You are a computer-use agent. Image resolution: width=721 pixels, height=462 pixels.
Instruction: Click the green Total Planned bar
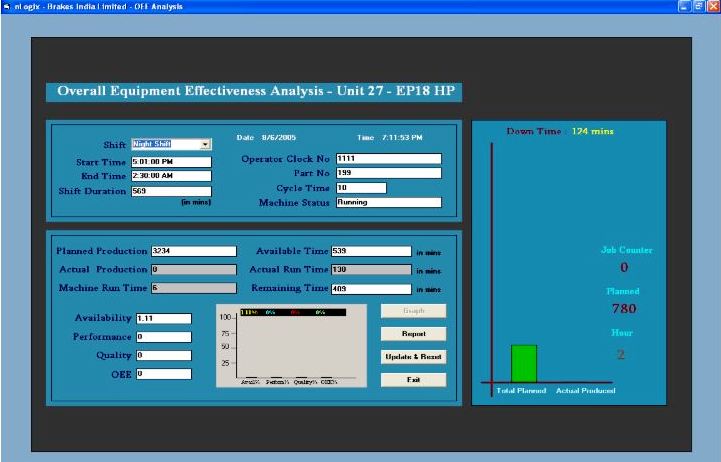click(x=524, y=364)
